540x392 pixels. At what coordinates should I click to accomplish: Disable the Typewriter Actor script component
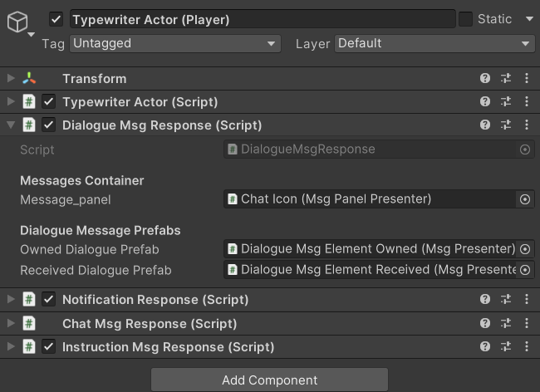48,102
